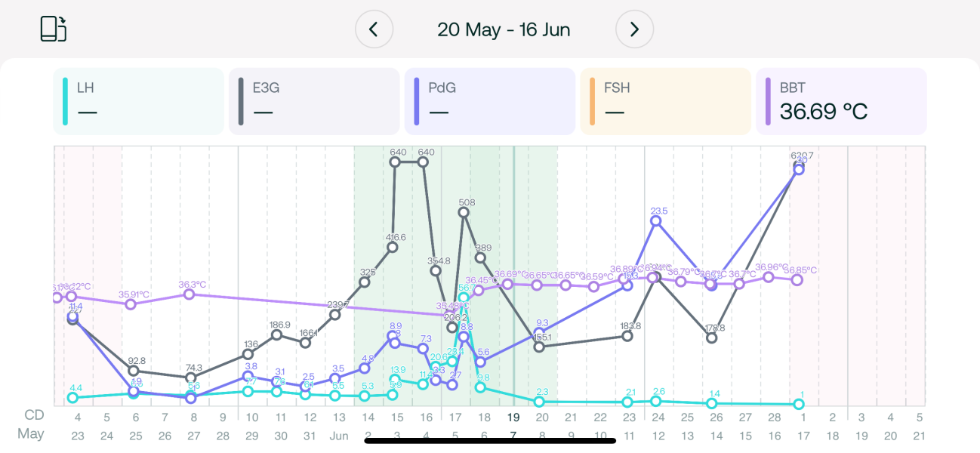This screenshot has height=453, width=980.
Task: Go to previous cycle with left chevron
Action: [374, 29]
